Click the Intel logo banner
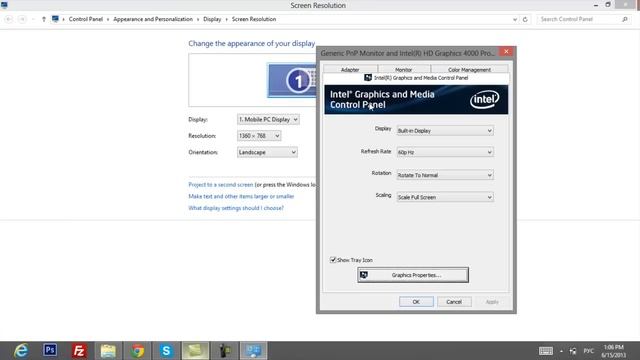Image resolution: width=640 pixels, height=360 pixels. pos(416,100)
